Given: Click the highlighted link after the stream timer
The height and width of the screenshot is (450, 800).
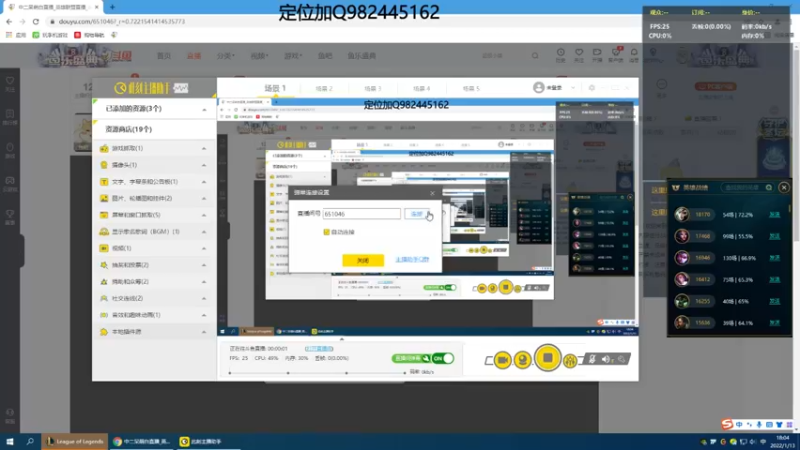Looking at the screenshot, I should click(x=319, y=348).
